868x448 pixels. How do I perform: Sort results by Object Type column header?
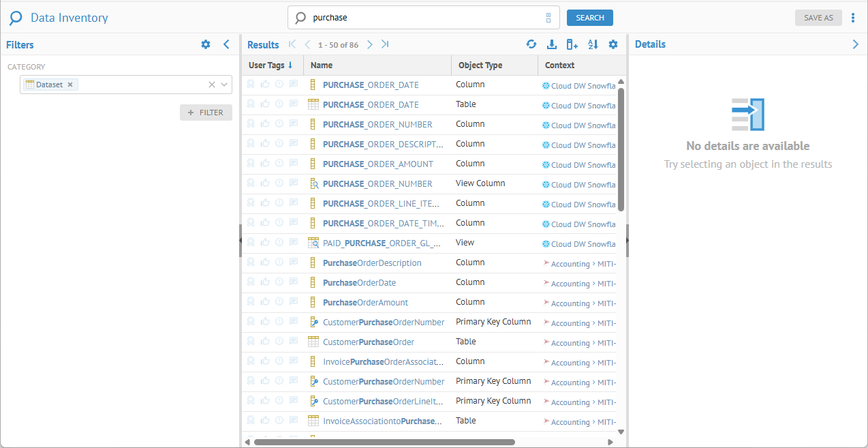[x=480, y=65]
